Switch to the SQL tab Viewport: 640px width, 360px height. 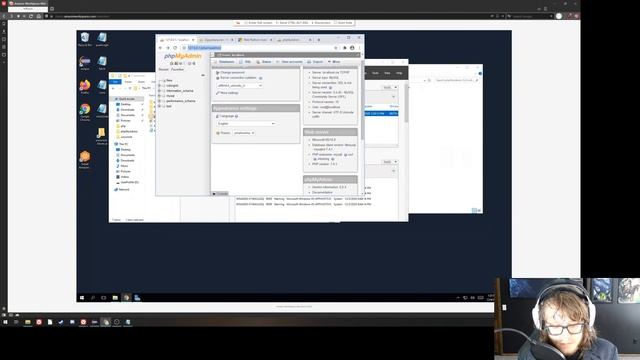246,62
